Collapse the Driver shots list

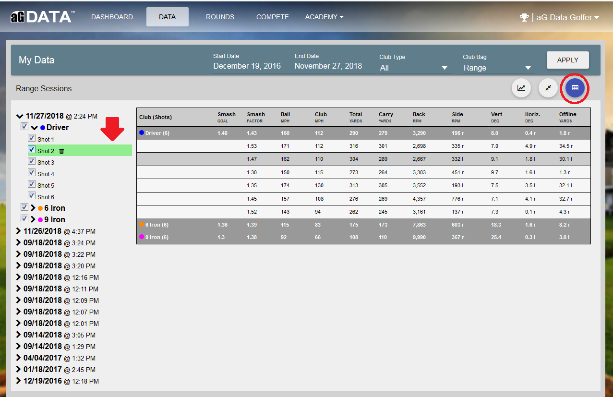tap(34, 128)
